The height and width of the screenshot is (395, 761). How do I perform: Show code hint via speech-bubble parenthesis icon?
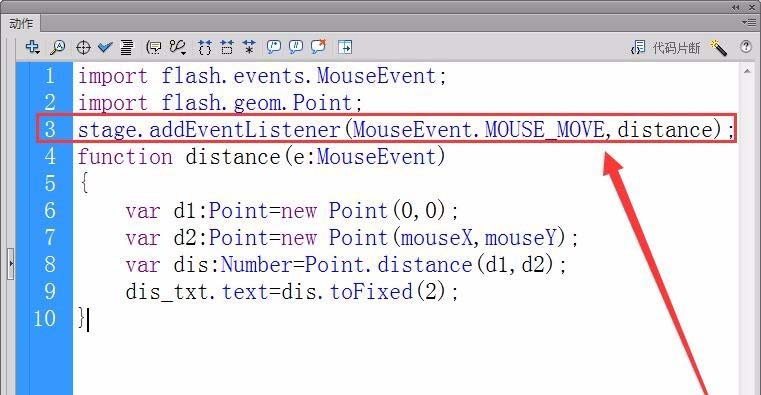pyautogui.click(x=154, y=47)
